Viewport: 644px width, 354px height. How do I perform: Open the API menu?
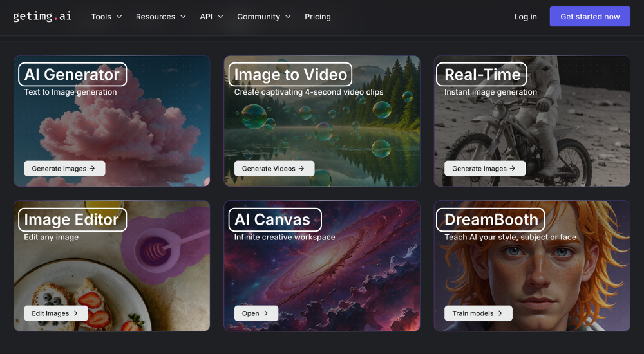[x=211, y=17]
